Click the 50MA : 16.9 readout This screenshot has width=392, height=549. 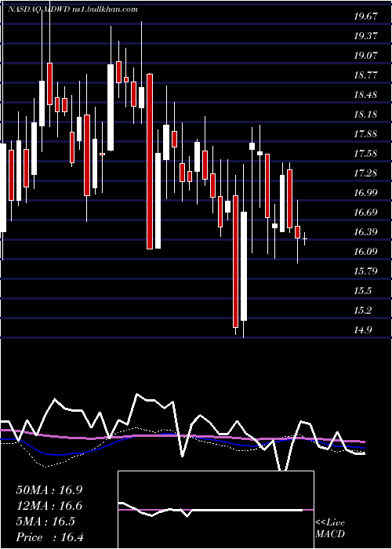(x=49, y=490)
